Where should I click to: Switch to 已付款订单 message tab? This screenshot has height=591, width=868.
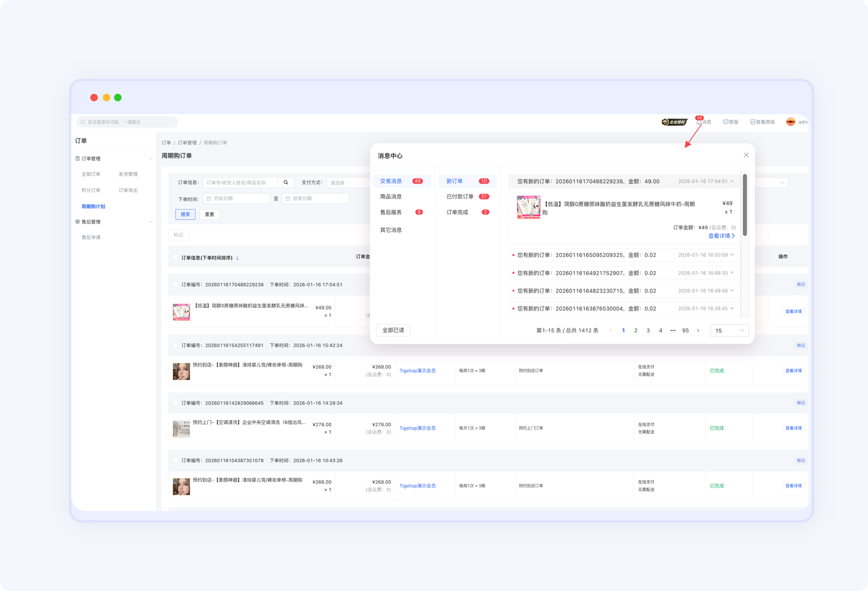pyautogui.click(x=460, y=197)
